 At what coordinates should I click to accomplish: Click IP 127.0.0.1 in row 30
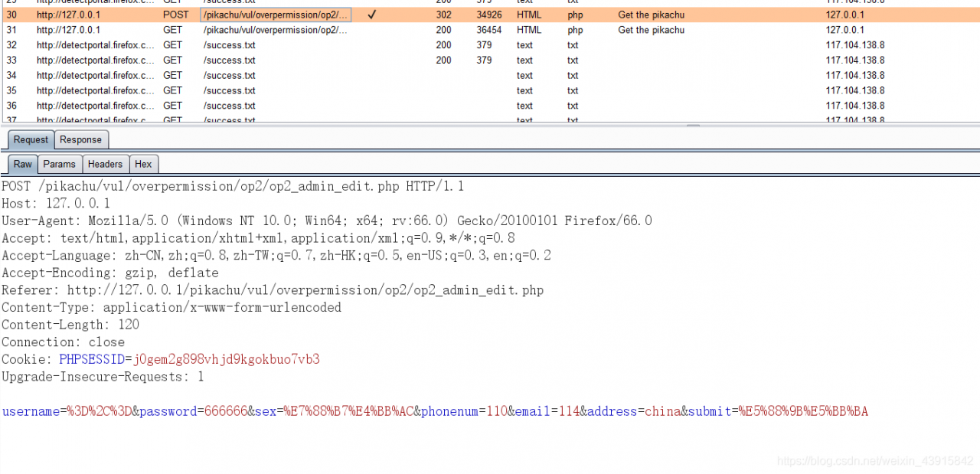(844, 15)
